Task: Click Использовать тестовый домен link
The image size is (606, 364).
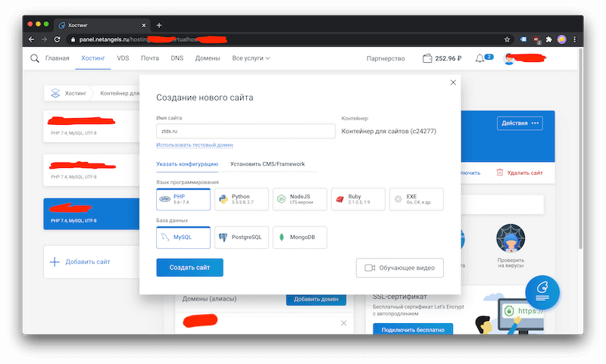Action: tap(194, 145)
